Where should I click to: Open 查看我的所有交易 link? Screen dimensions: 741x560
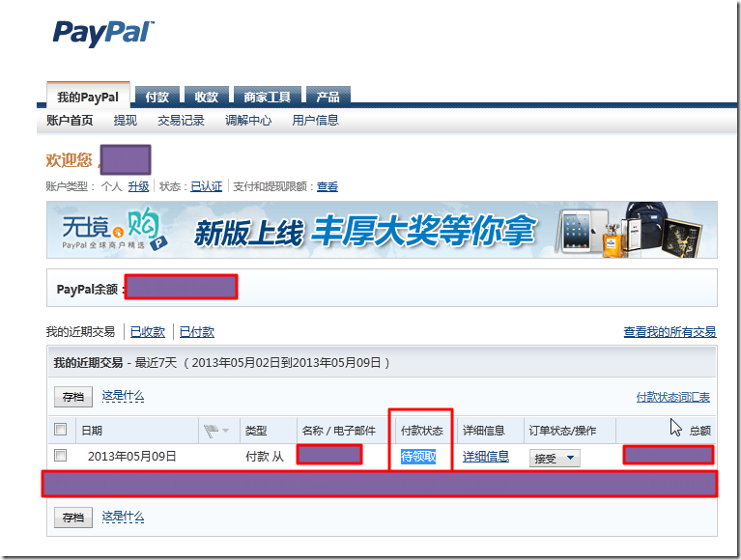click(670, 332)
